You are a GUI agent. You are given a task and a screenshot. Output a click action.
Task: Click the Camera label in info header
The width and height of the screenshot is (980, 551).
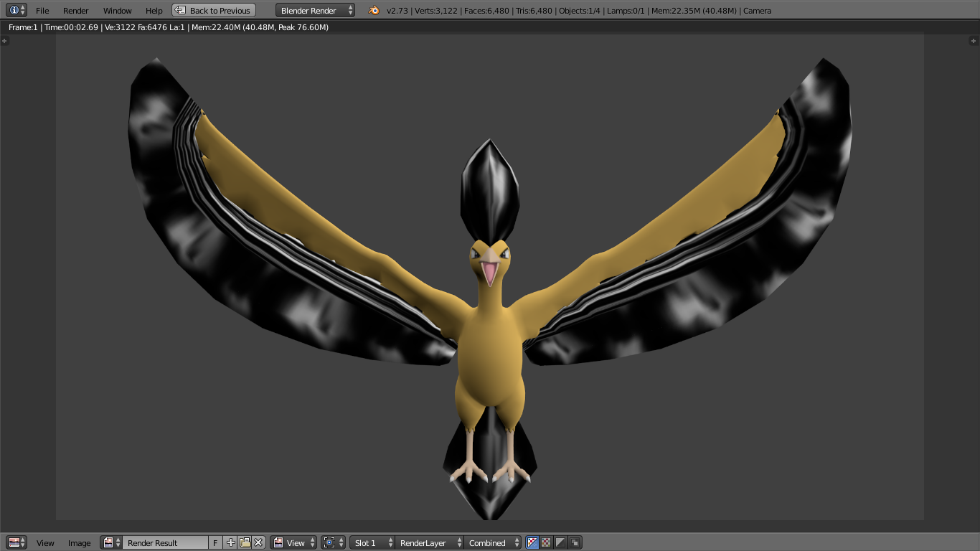tap(758, 11)
